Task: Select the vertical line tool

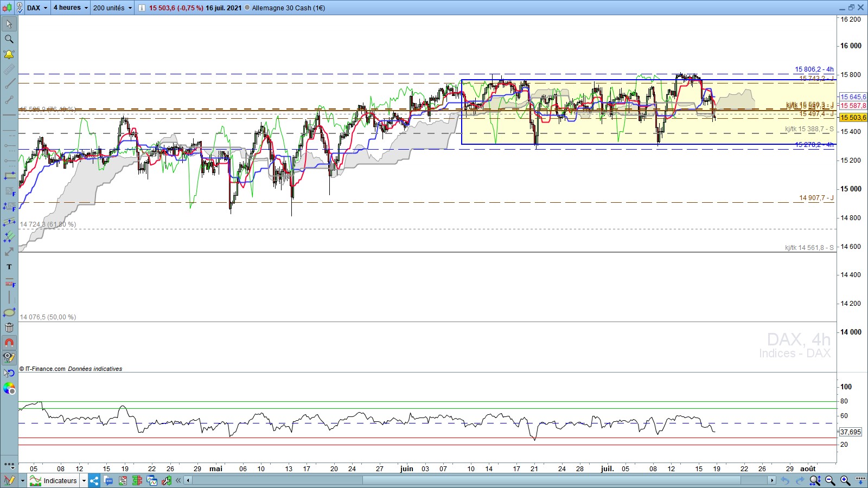Action: (9, 297)
